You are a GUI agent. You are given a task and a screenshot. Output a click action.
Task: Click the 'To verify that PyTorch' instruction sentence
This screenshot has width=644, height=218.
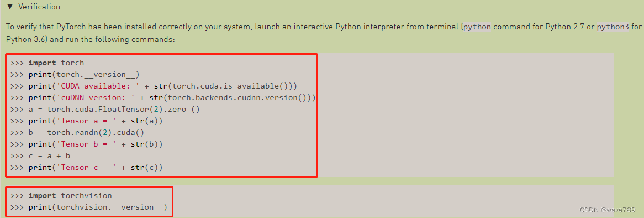click(324, 33)
